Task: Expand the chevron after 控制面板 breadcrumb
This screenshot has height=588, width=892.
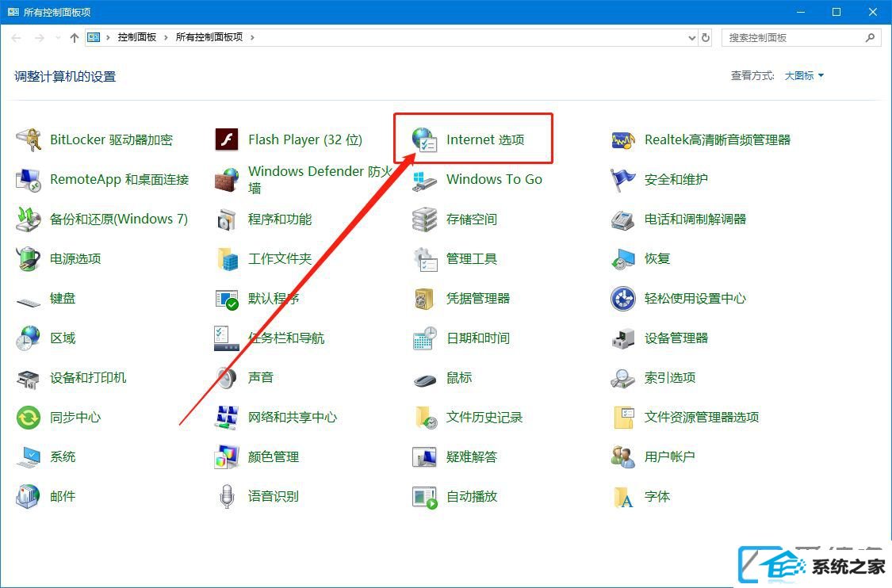Action: click(x=166, y=37)
